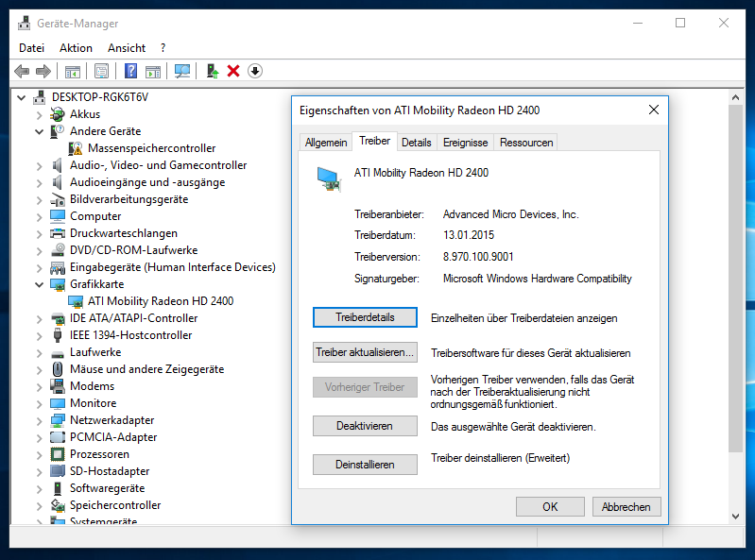Viewport: 755px width, 560px height.
Task: Open the Datei menu
Action: click(x=32, y=48)
